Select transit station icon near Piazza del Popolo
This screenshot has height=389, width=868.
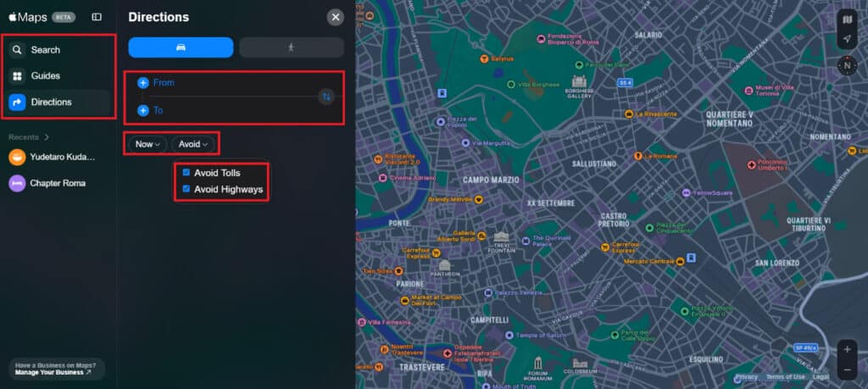[x=442, y=93]
